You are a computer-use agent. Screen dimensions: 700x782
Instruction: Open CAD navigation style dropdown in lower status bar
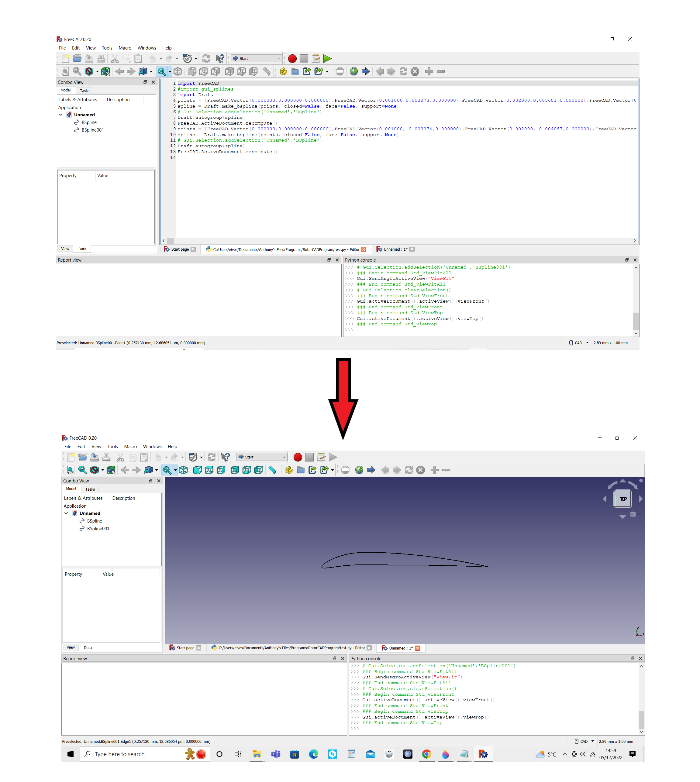(593, 741)
